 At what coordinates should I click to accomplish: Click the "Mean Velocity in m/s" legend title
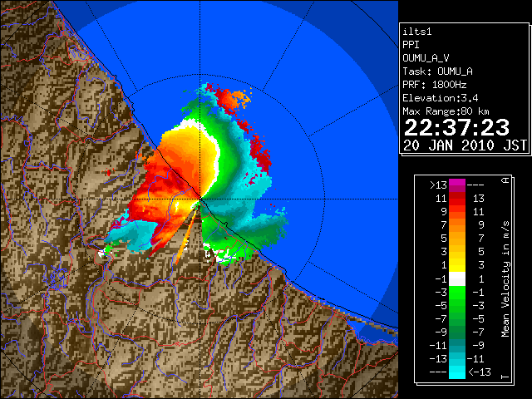(x=505, y=279)
